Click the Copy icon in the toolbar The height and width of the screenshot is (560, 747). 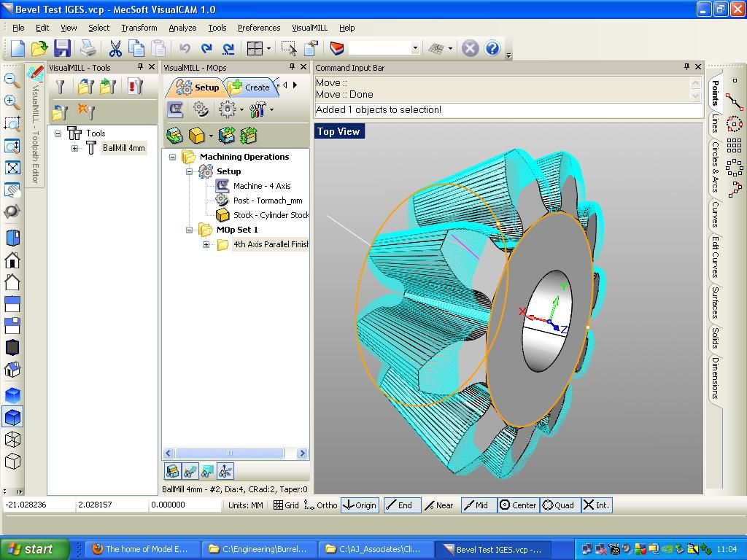pos(136,48)
